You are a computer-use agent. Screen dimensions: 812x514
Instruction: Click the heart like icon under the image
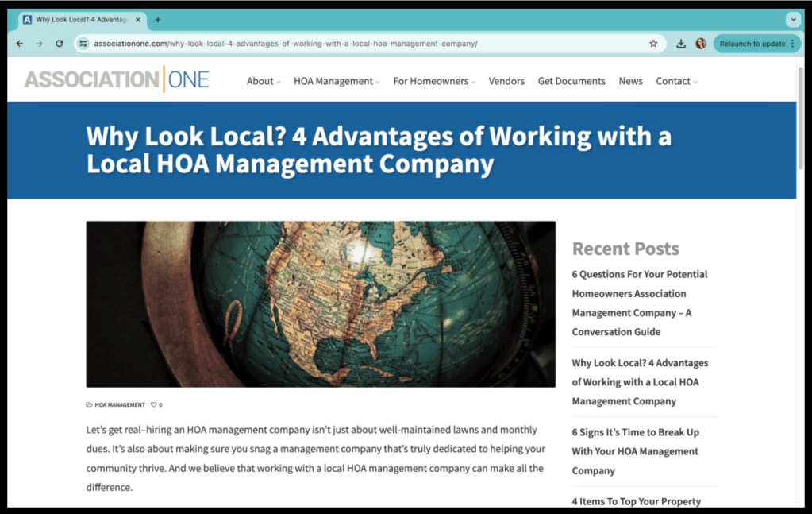154,404
